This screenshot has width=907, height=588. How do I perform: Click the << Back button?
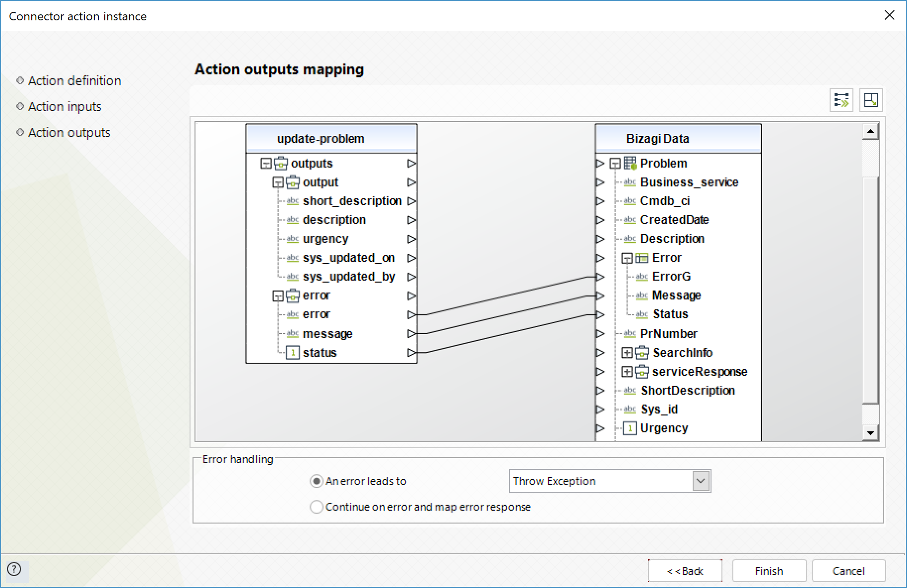coord(685,571)
